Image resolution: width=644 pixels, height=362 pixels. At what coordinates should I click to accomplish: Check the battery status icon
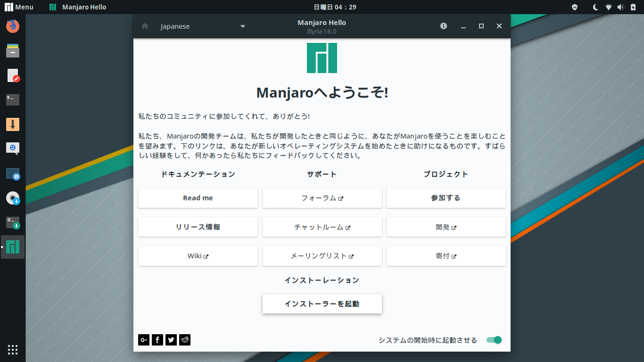pos(633,7)
